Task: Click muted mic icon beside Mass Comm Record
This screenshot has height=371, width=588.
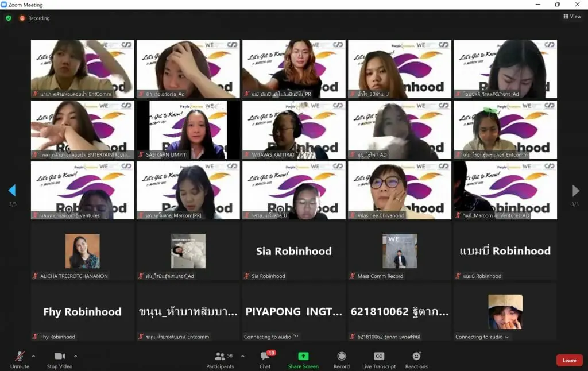Action: [x=353, y=276]
